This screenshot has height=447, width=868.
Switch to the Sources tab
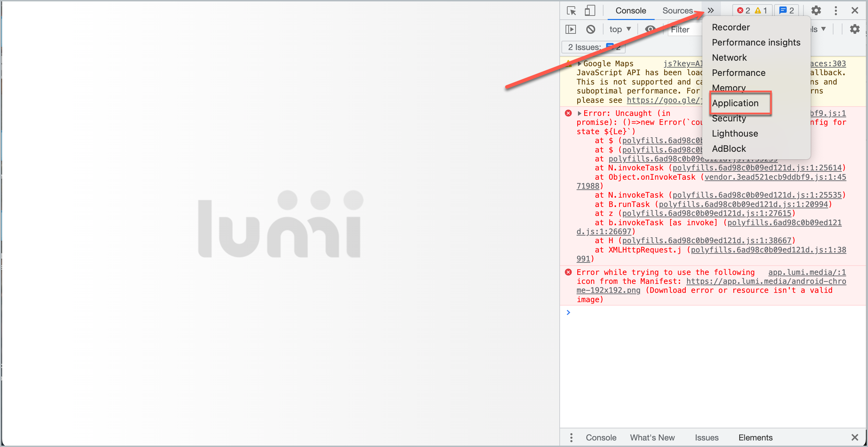pyautogui.click(x=677, y=11)
